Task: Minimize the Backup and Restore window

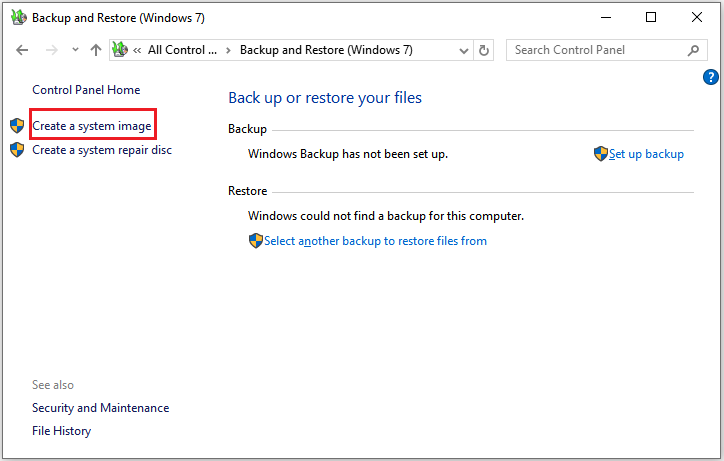Action: 606,18
